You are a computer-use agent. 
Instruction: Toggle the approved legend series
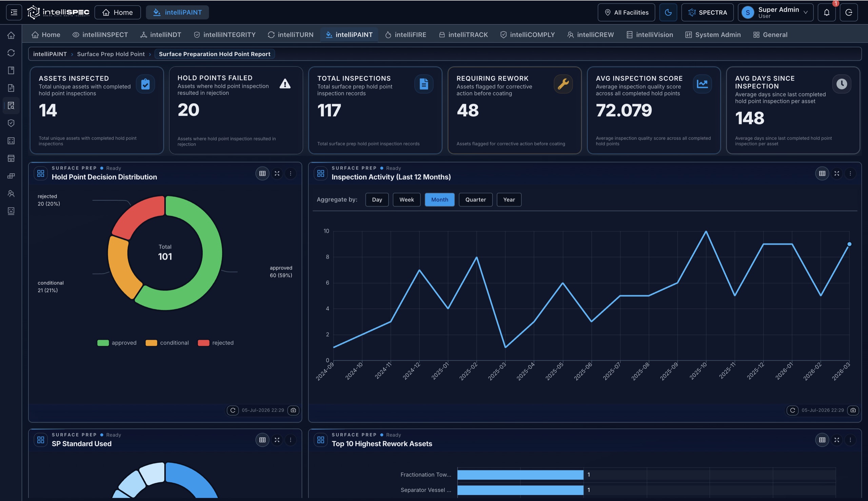point(117,343)
